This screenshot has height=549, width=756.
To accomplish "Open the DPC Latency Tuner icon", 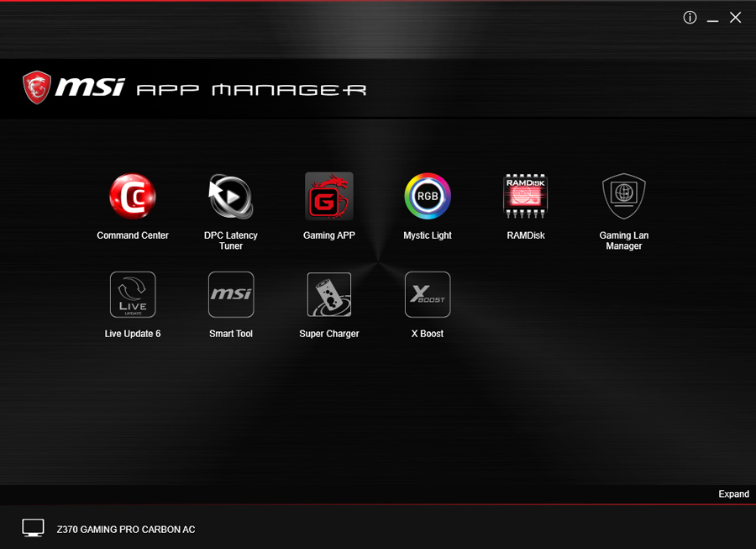I will (x=231, y=196).
